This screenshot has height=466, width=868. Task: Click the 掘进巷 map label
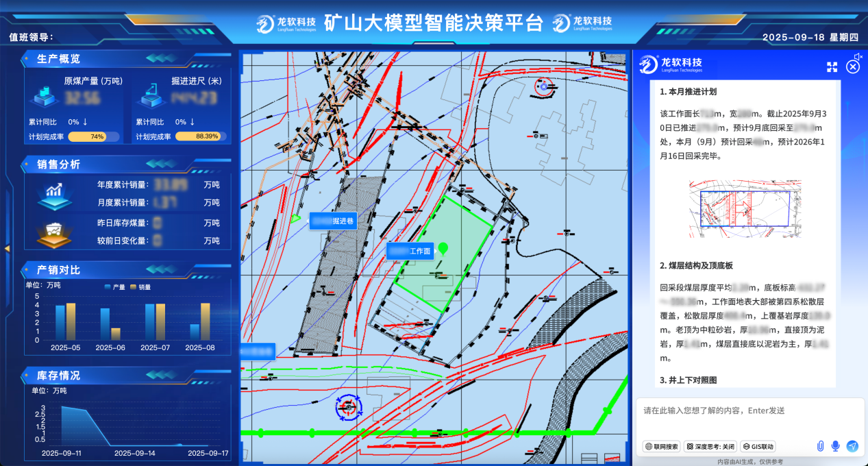333,221
